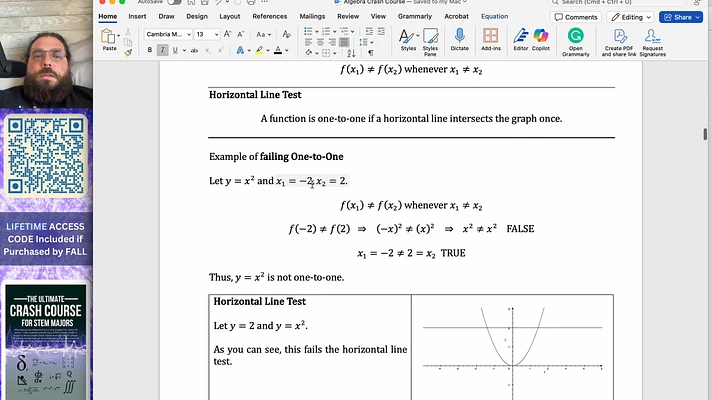Toggle the AutoSave switch

pos(173,2)
